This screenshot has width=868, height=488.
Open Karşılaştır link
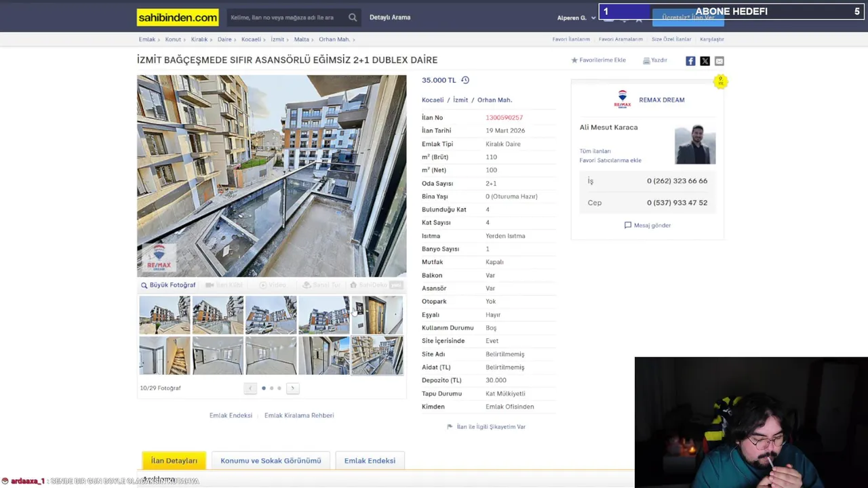point(712,39)
